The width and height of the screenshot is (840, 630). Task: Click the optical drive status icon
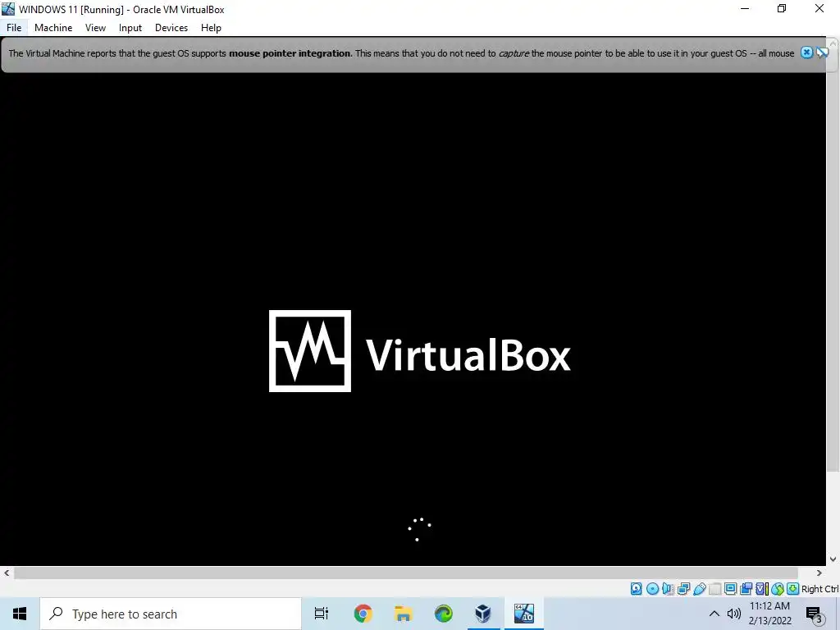pos(652,589)
